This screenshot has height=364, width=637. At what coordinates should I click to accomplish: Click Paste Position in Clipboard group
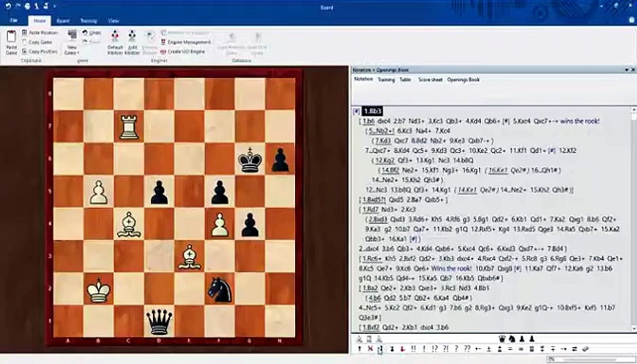(x=40, y=33)
